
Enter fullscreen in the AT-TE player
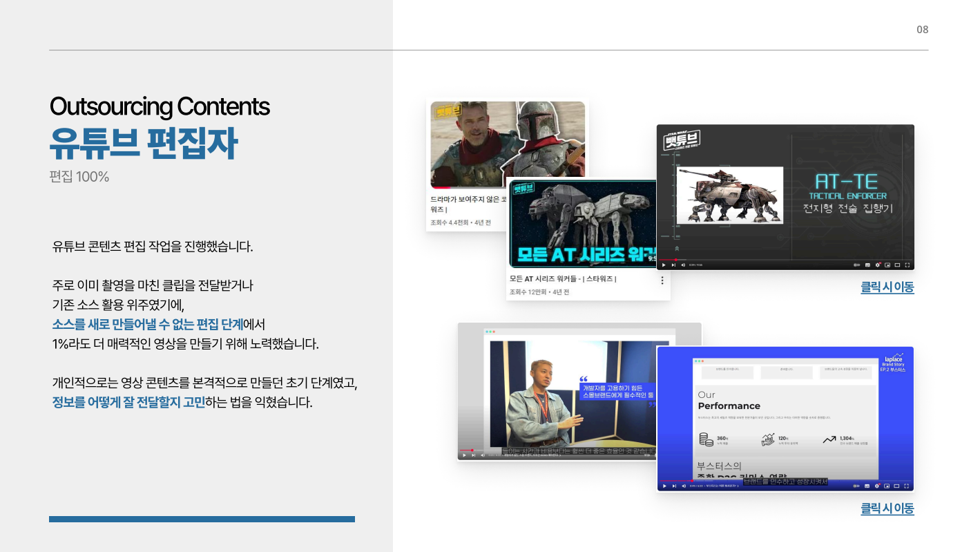pos(907,265)
